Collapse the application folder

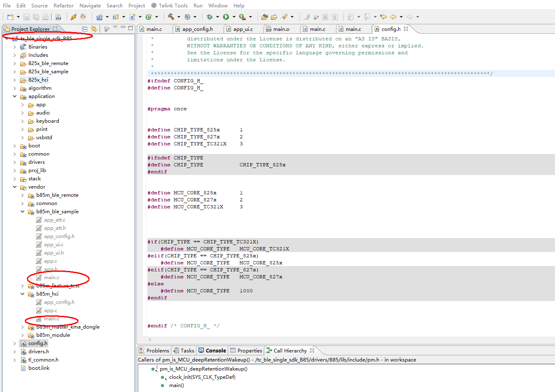(x=15, y=96)
